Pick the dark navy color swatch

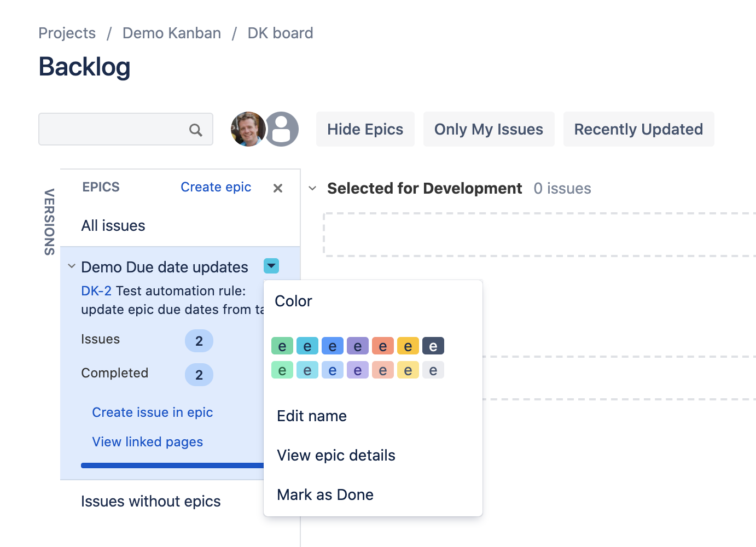(x=433, y=346)
